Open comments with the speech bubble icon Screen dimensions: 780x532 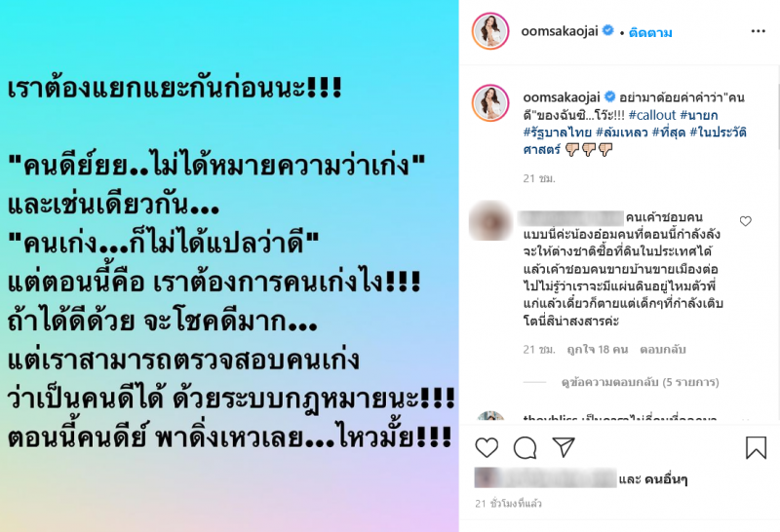coord(525,447)
